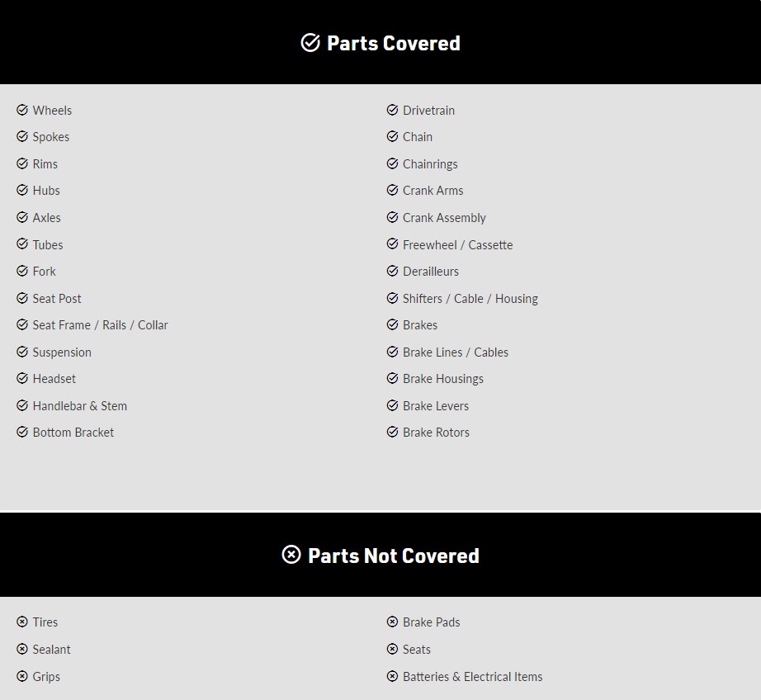The width and height of the screenshot is (761, 700).
Task: Click the Parts Not Covered heading text
Action: coord(393,556)
